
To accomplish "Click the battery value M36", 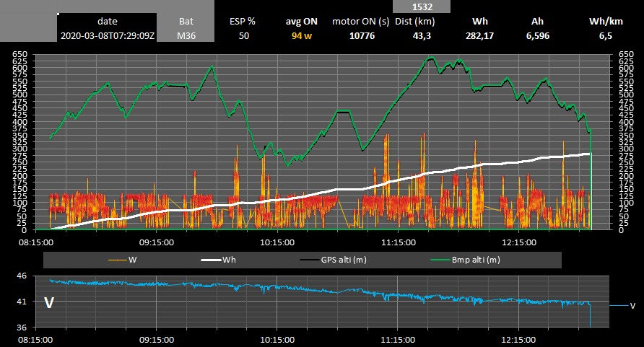I will (x=186, y=35).
